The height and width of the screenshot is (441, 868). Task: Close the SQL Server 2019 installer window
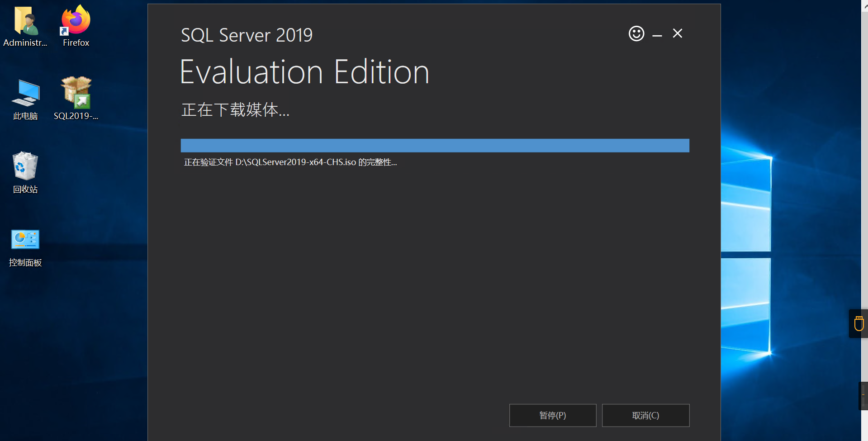click(677, 33)
